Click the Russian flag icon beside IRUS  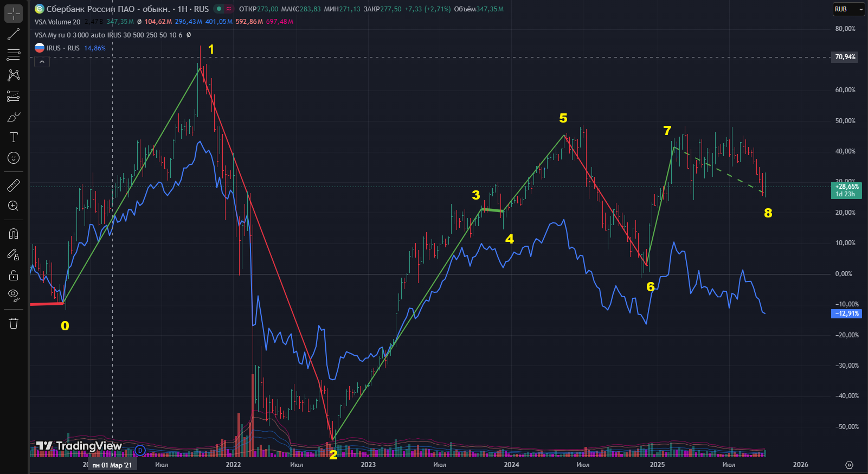tap(40, 48)
